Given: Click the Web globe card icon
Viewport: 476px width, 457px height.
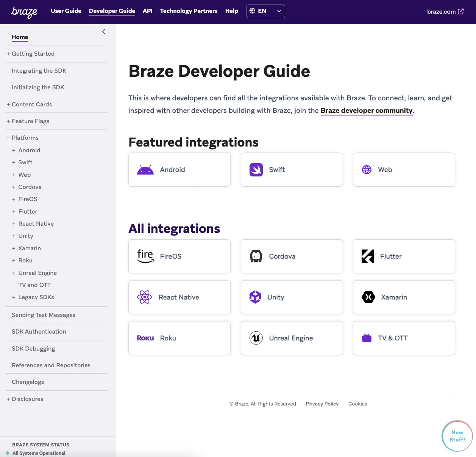Looking at the screenshot, I should click(367, 170).
